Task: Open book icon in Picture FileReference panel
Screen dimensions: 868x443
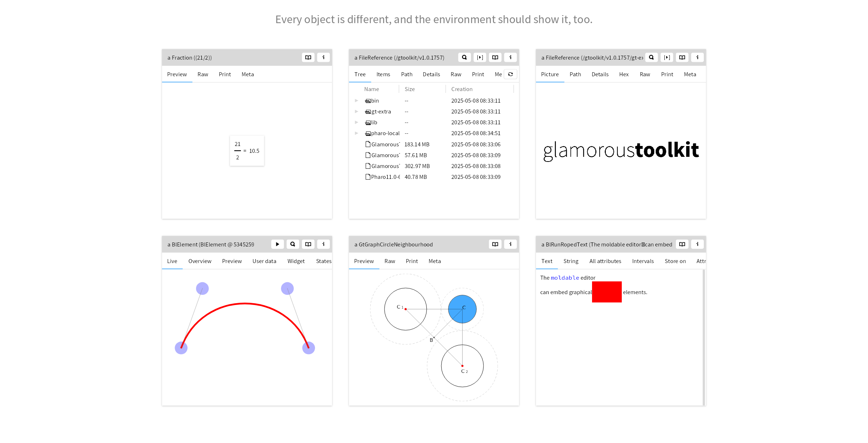Action: (682, 57)
